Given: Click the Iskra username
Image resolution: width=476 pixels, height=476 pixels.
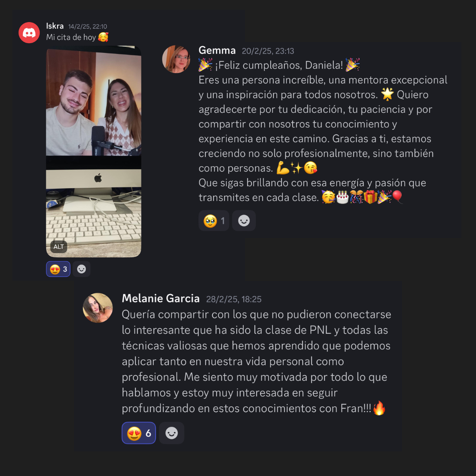Looking at the screenshot, I should tap(55, 26).
